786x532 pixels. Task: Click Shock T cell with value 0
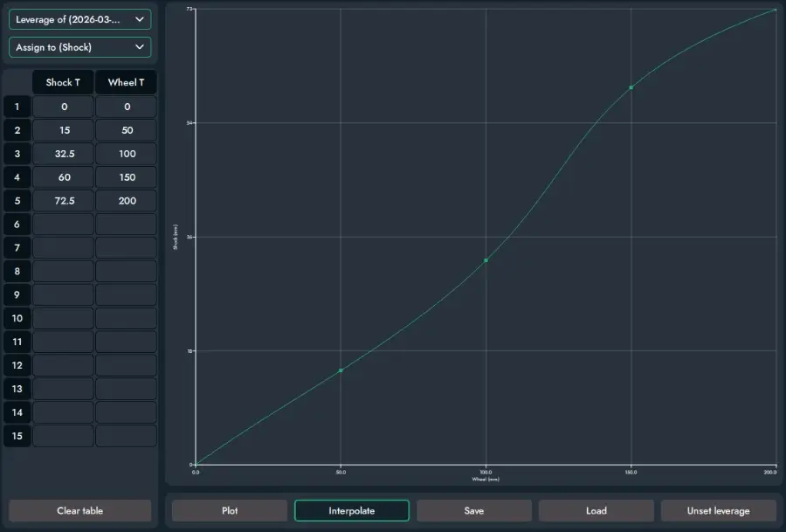coord(63,107)
